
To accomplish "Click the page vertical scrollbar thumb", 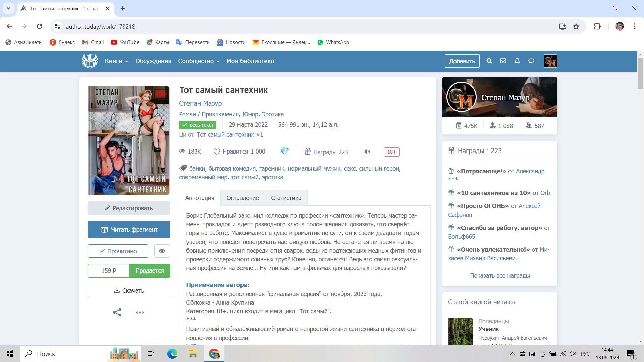I will click(x=640, y=74).
